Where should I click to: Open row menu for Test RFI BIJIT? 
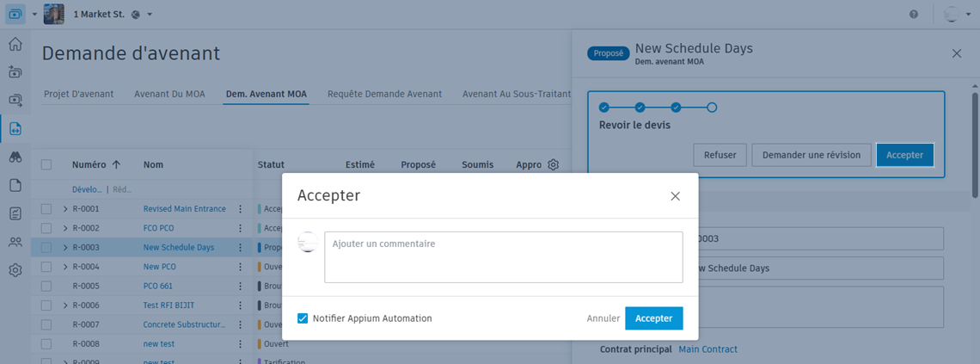[x=240, y=305]
